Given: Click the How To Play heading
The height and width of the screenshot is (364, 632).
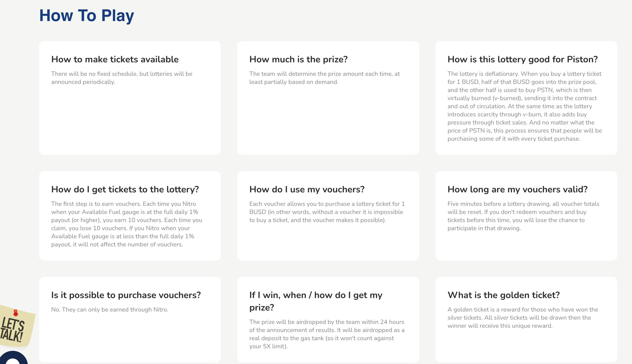Looking at the screenshot, I should click(x=87, y=15).
